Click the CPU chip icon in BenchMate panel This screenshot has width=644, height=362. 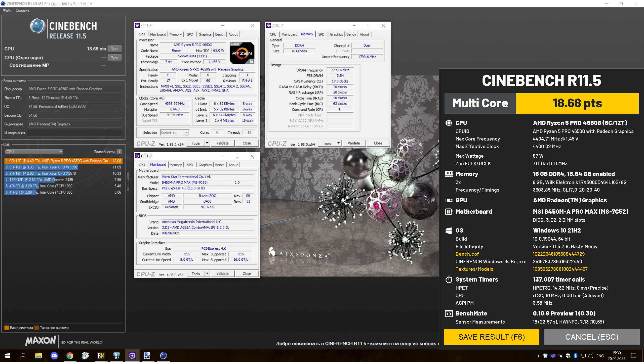(449, 123)
